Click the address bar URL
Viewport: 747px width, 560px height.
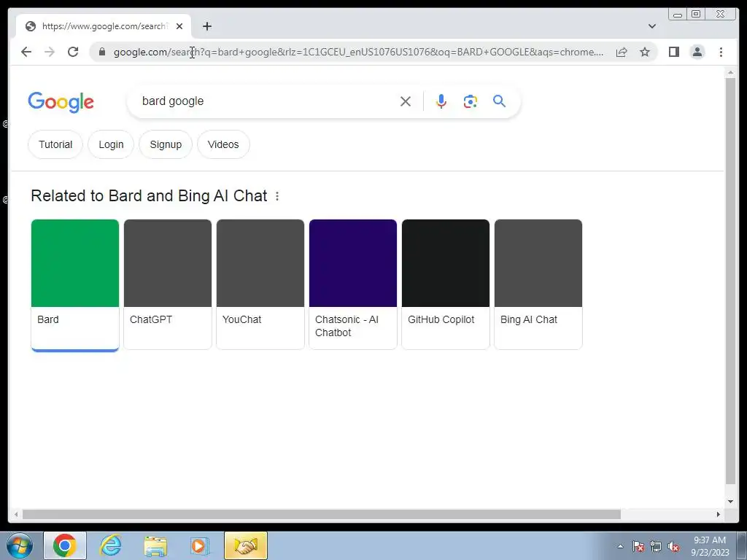[x=358, y=52]
